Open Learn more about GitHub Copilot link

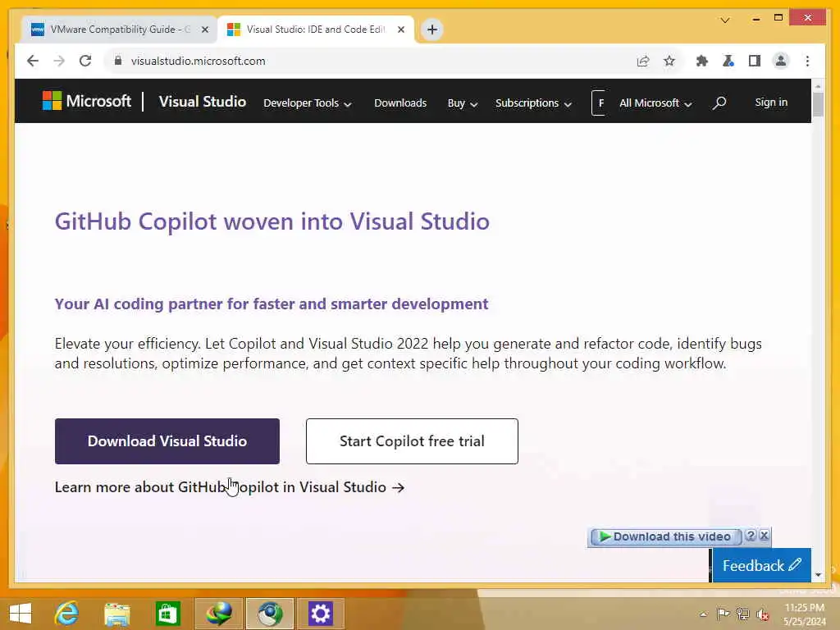click(230, 487)
